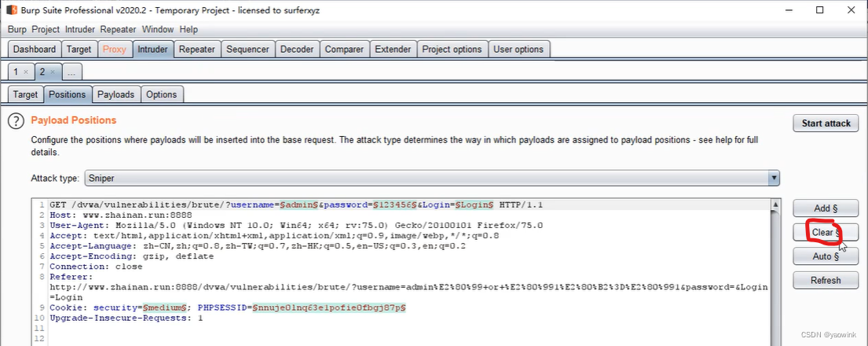Select attack tab number 2

[42, 72]
